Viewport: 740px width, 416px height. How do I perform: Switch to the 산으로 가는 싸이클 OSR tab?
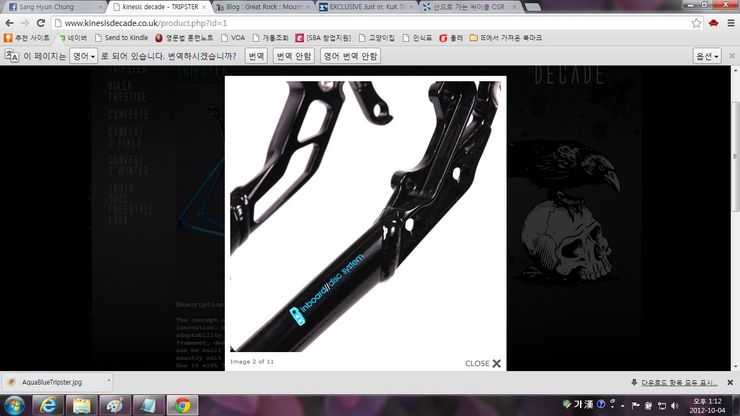469,7
